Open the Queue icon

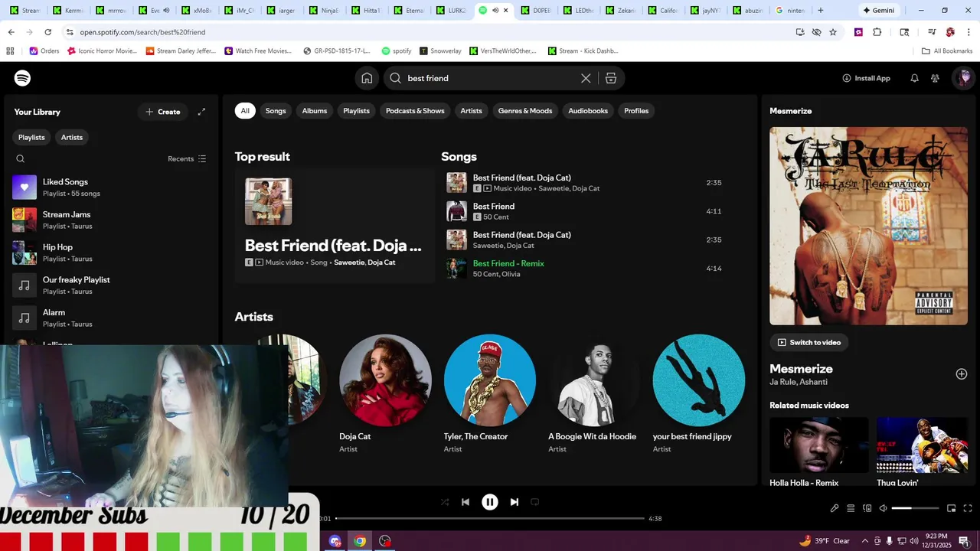[x=851, y=508]
